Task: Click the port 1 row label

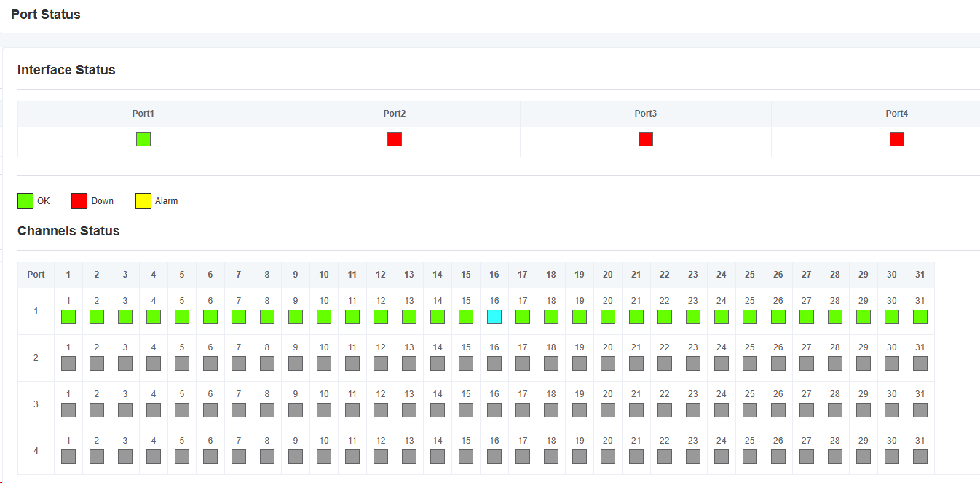Action: click(36, 311)
